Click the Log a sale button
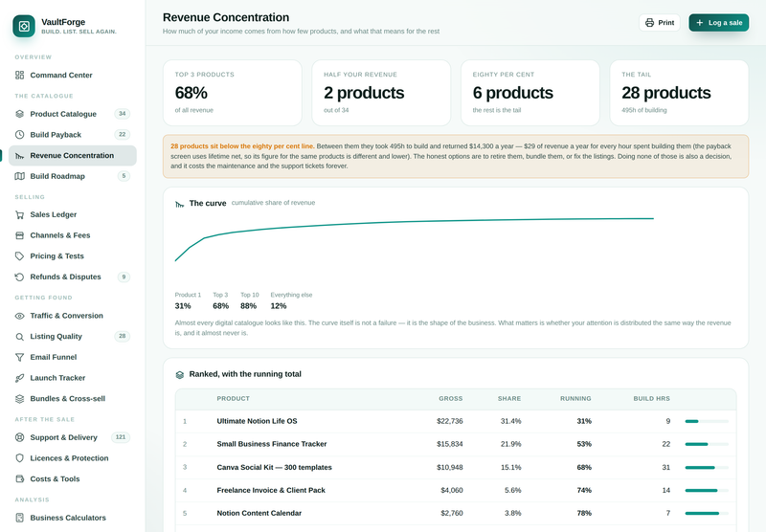Viewport: 766px width, 532px height. 719,22
